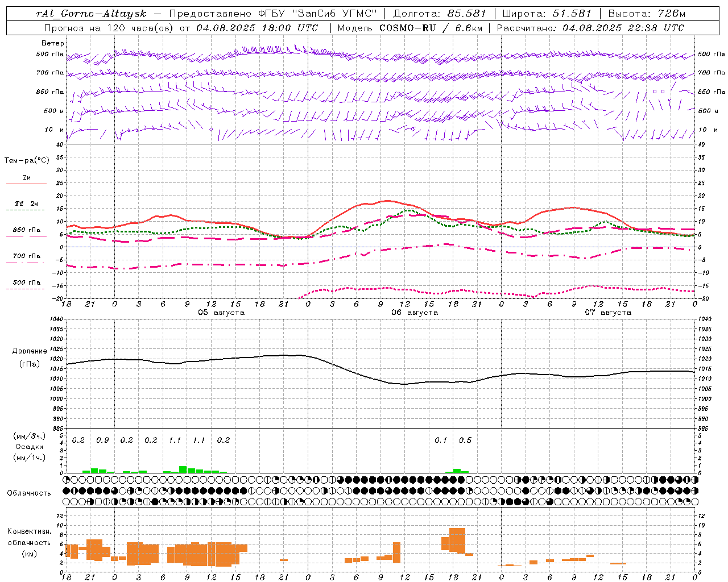Click the Осадки precipitation label

pyautogui.click(x=30, y=447)
